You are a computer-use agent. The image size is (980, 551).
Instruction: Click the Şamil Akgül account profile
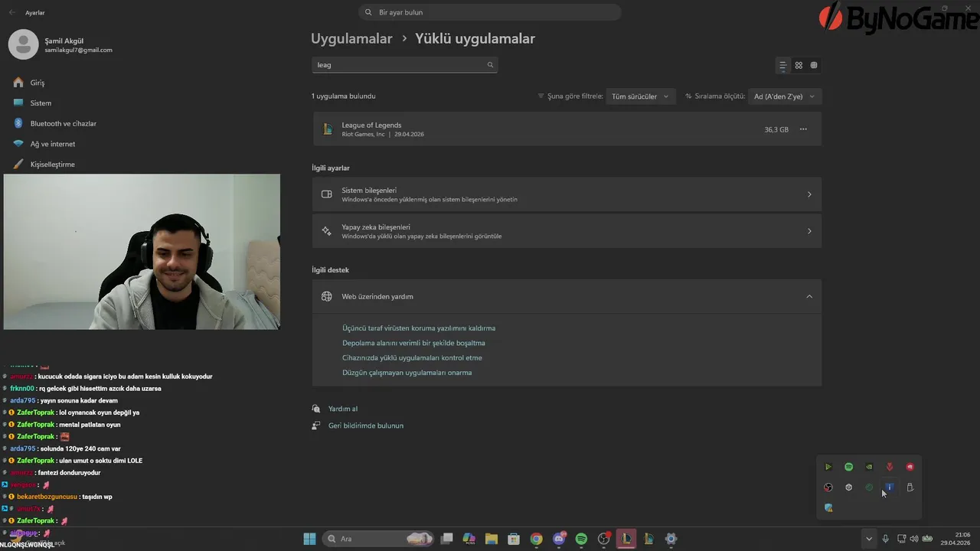pyautogui.click(x=61, y=44)
